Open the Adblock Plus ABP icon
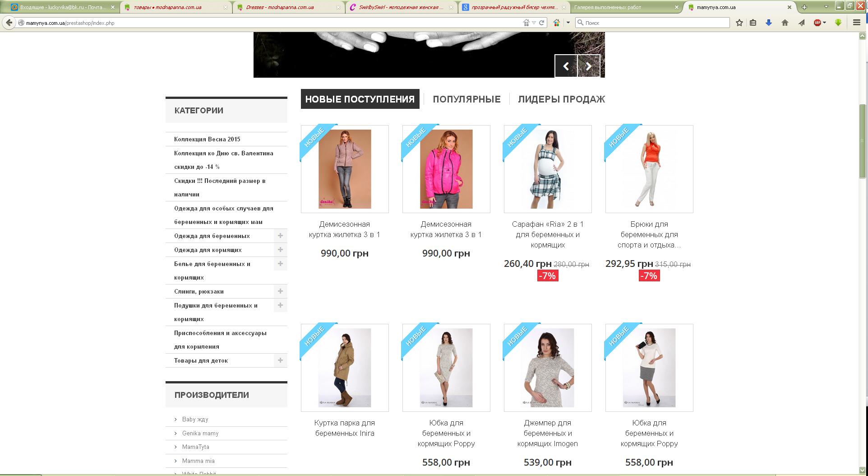Screen dimensions: 868x476 (x=817, y=23)
